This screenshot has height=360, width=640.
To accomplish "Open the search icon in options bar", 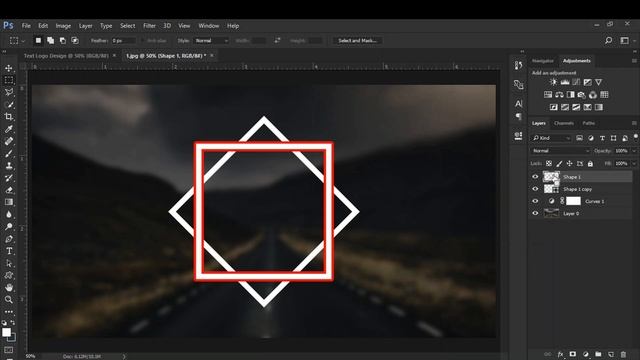I will 608,40.
